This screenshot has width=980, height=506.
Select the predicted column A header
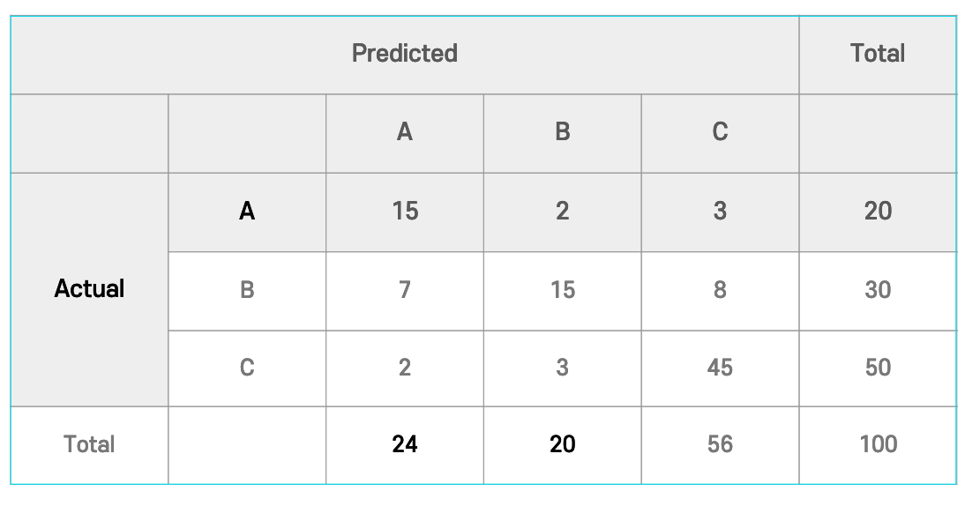coord(404,134)
